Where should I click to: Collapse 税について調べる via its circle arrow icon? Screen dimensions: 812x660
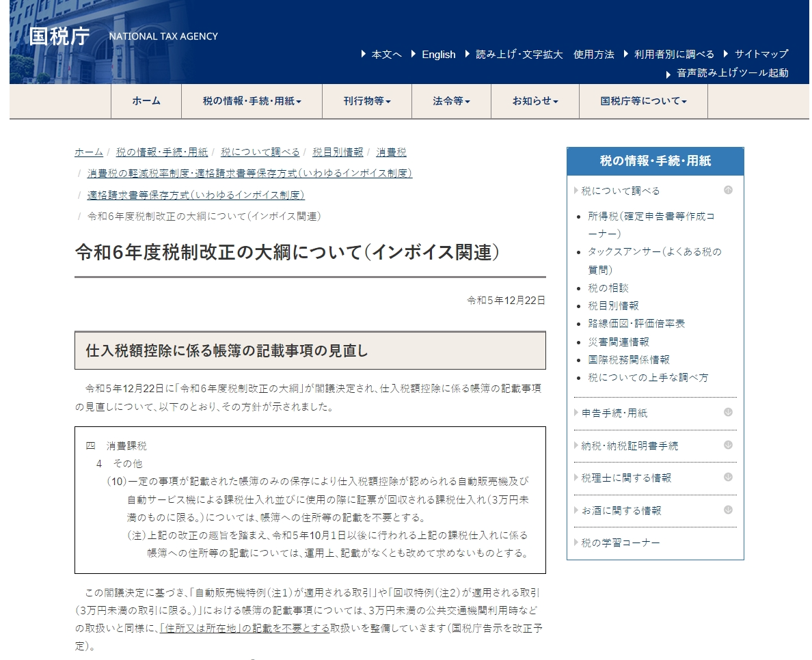click(x=729, y=191)
